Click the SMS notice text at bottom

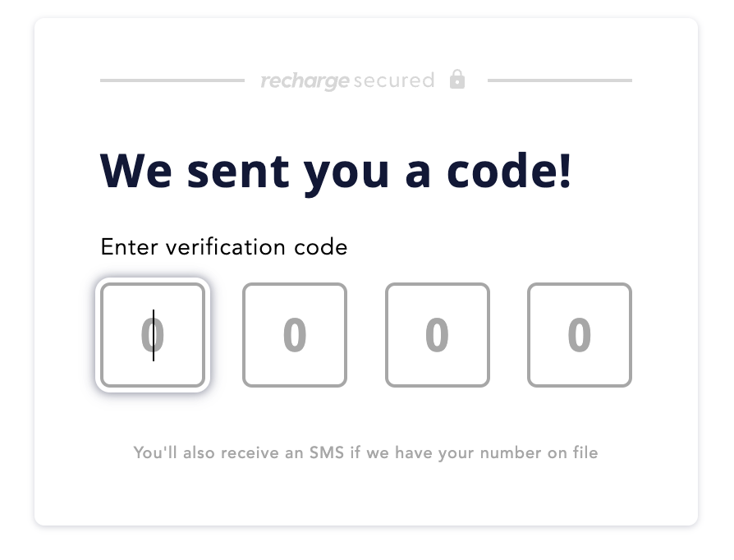click(365, 452)
